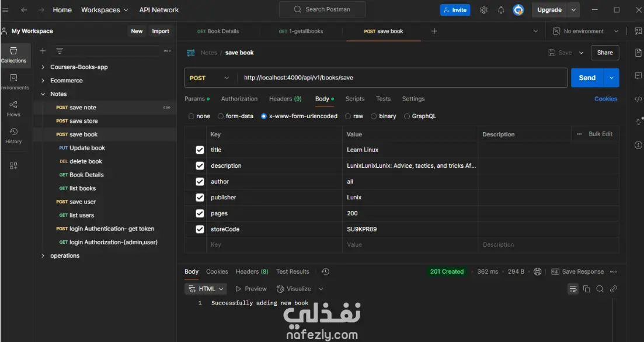Expand the Ecommerce collection

(43, 81)
